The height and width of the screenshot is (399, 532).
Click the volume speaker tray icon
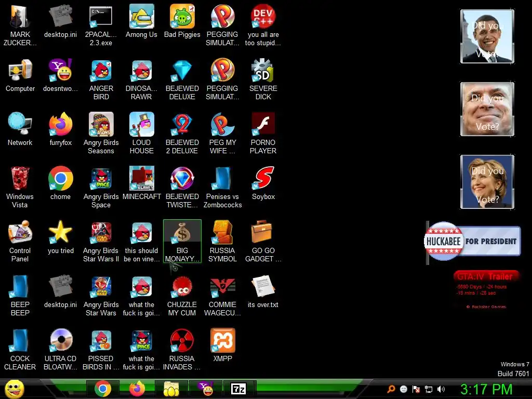click(441, 389)
